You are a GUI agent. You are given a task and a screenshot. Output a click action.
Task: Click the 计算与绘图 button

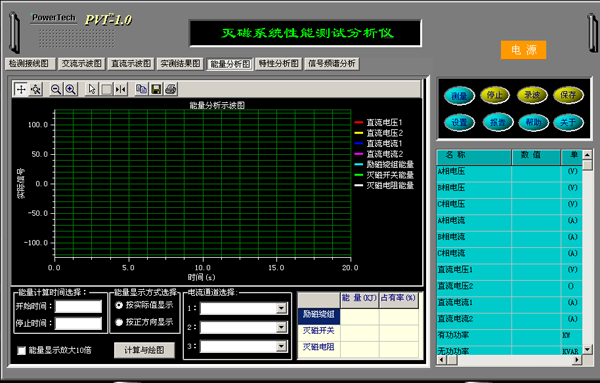tap(144, 350)
